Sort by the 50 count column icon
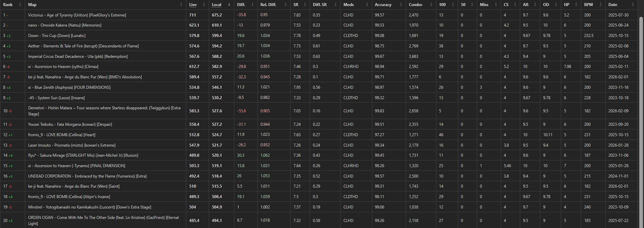The height and width of the screenshot is (228, 644). click(473, 5)
